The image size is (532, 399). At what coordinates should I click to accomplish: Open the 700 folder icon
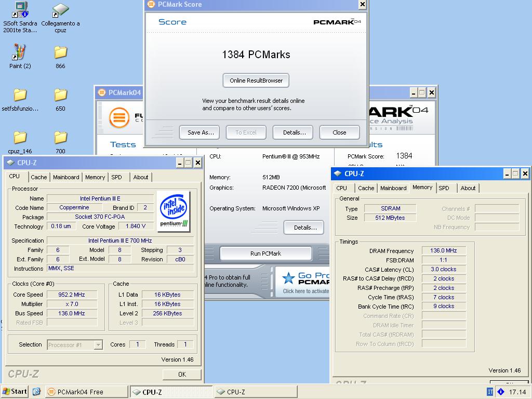point(60,142)
